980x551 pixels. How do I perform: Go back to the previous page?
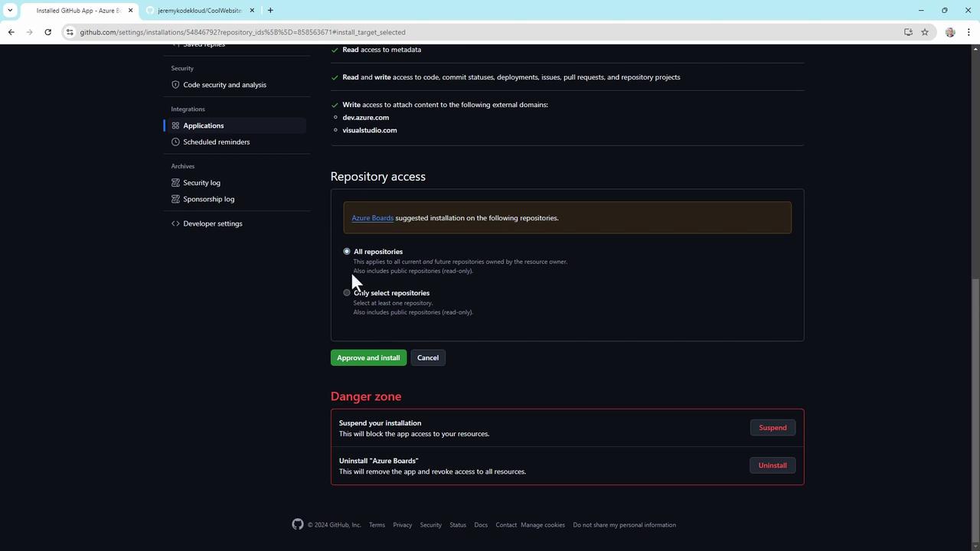[11, 32]
